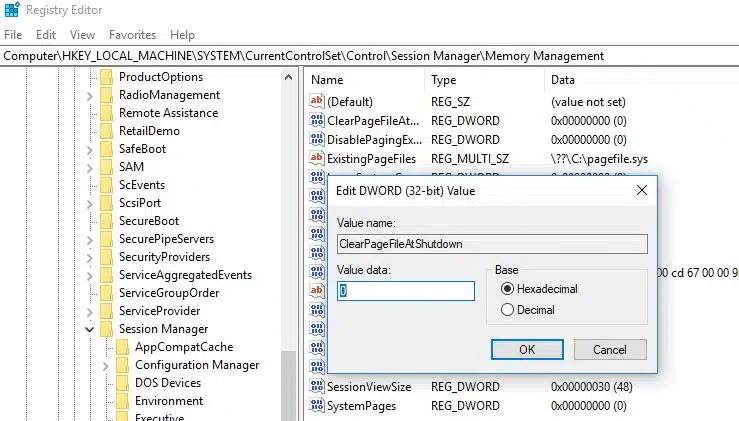Screen dimensions: 739x421
Task: Click the SafeBoot folder icon
Action: pos(107,149)
